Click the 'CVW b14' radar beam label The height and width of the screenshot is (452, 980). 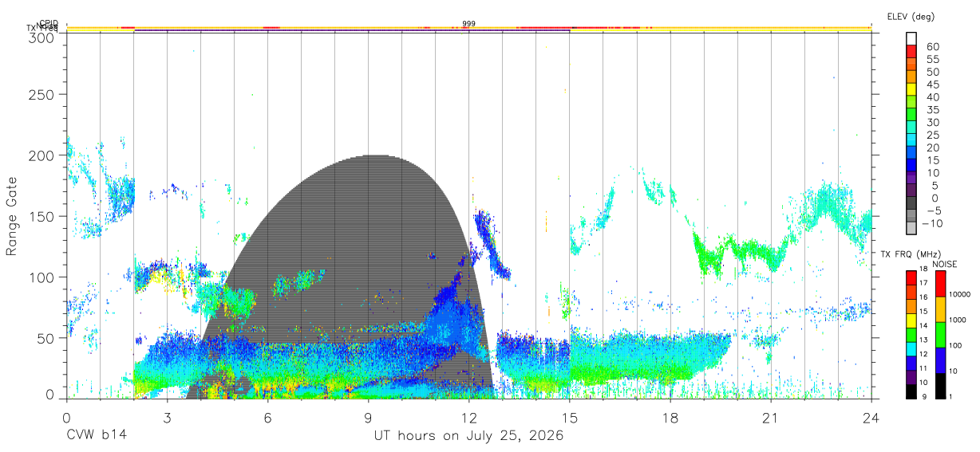coord(96,436)
